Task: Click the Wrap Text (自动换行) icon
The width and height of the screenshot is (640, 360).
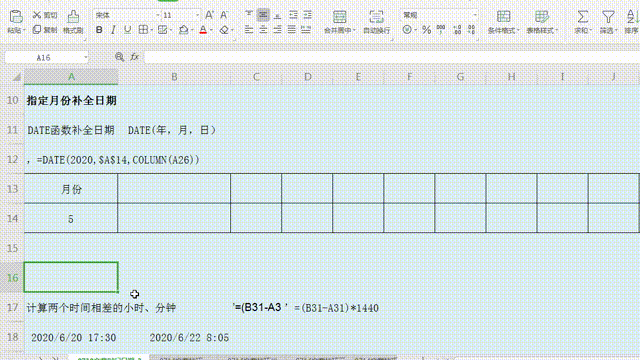Action: pyautogui.click(x=376, y=17)
